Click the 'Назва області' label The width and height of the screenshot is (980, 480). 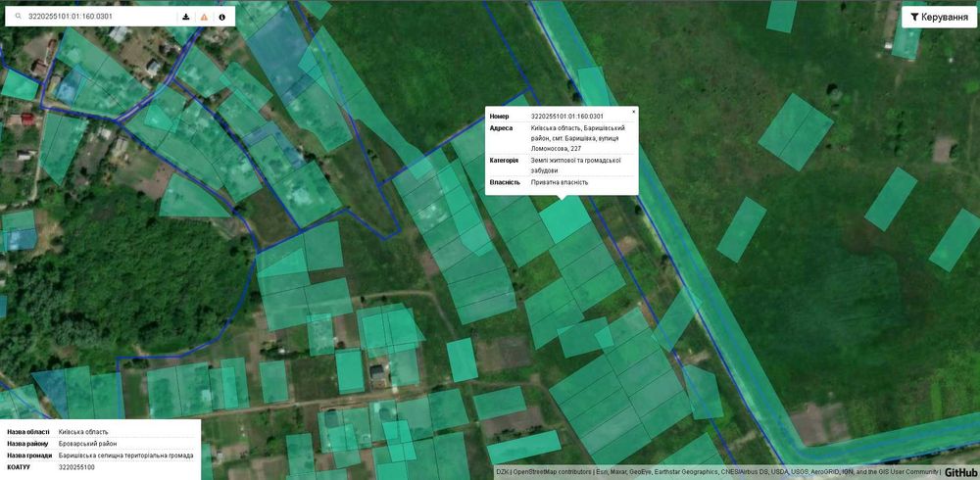[28, 432]
